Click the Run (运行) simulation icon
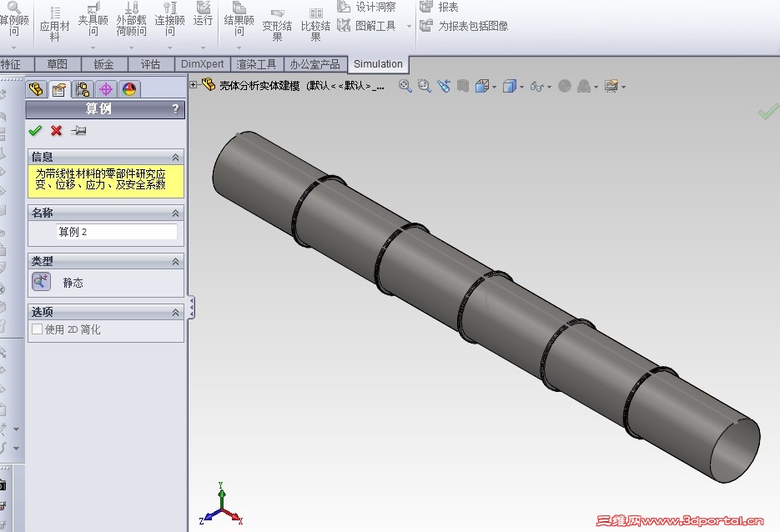Screen dimensions: 780x532 pyautogui.click(x=203, y=14)
